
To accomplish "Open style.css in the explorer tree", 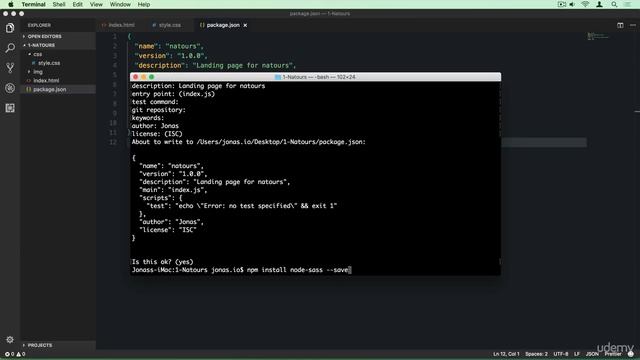I will click(x=49, y=63).
